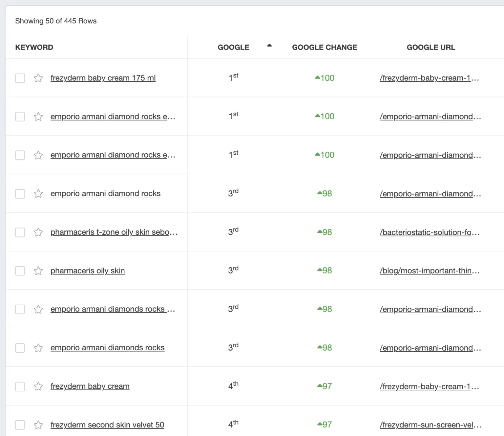Star the pharmaceris t-zone oily skin keyword
Screen dimensions: 504x436
pos(38,232)
